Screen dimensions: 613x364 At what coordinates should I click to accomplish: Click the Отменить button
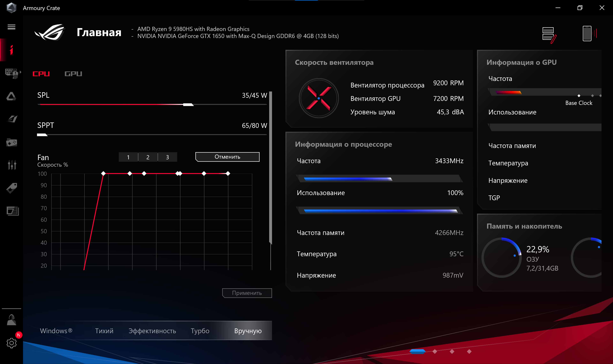click(227, 157)
